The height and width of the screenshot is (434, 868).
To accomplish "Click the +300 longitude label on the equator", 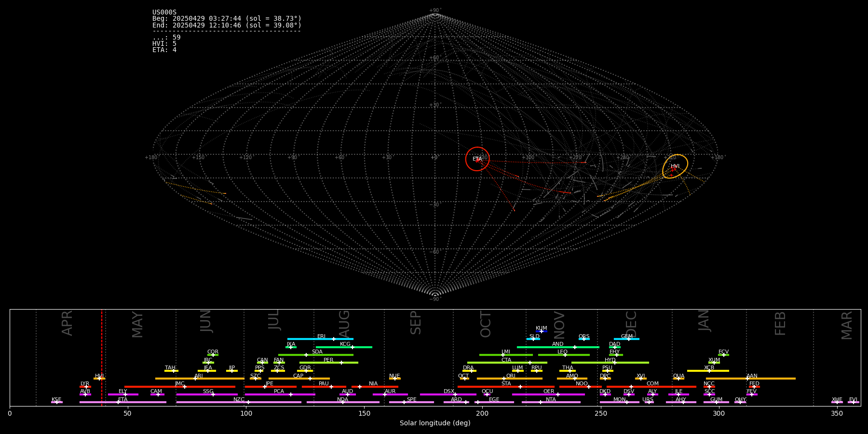I will [x=528, y=157].
